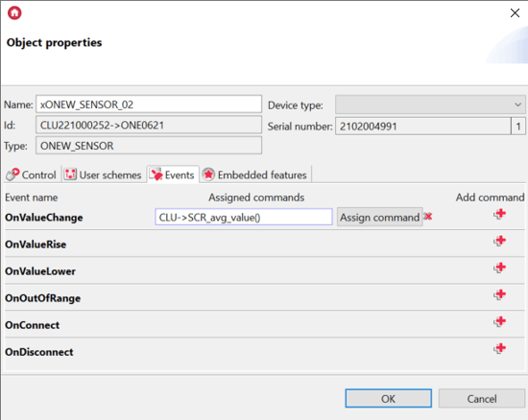Switch to the Control tab
The image size is (528, 420).
(x=32, y=175)
